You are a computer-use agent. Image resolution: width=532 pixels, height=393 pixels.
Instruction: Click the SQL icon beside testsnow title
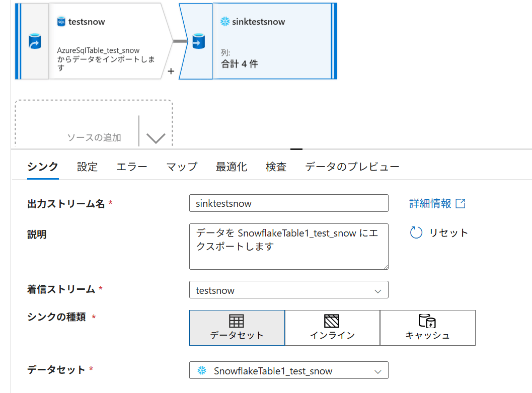tap(61, 21)
